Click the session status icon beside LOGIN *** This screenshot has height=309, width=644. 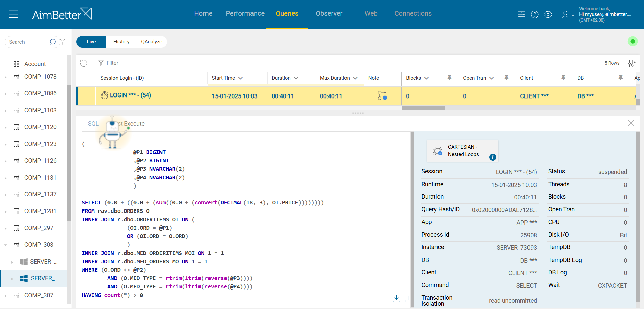104,95
